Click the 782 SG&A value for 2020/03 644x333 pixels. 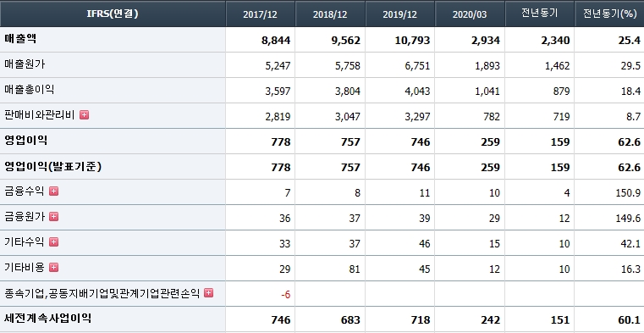(x=492, y=117)
